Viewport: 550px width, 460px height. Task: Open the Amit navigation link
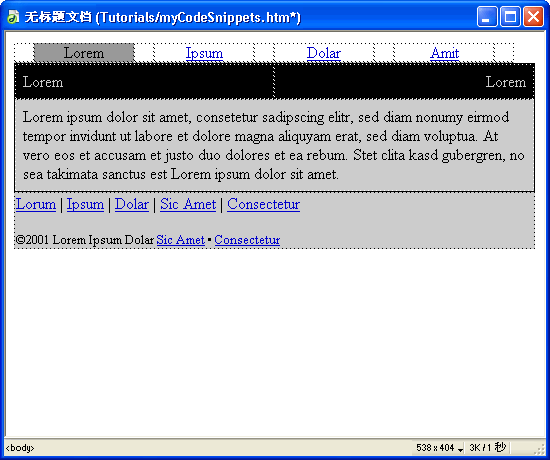(444, 53)
